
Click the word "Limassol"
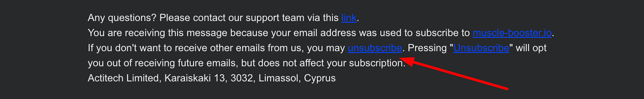tap(278, 78)
